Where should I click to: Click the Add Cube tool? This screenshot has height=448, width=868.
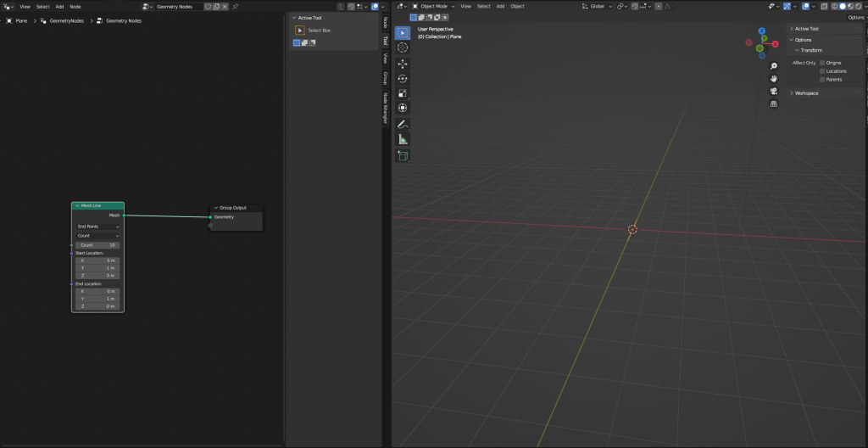click(x=403, y=156)
